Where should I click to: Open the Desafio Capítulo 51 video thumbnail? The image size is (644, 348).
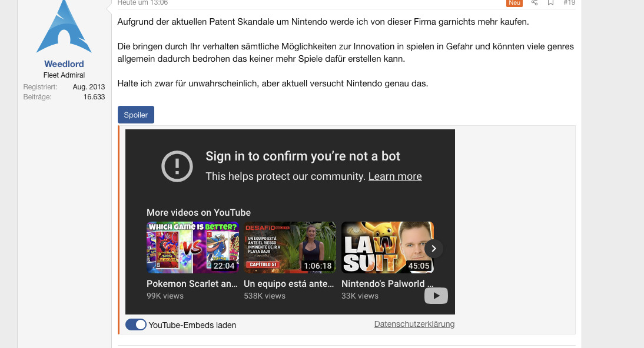coord(290,247)
